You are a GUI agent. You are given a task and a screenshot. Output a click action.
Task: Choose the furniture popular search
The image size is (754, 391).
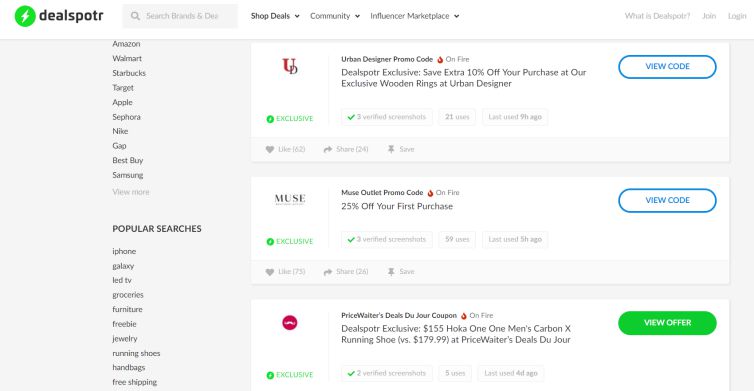pos(127,309)
